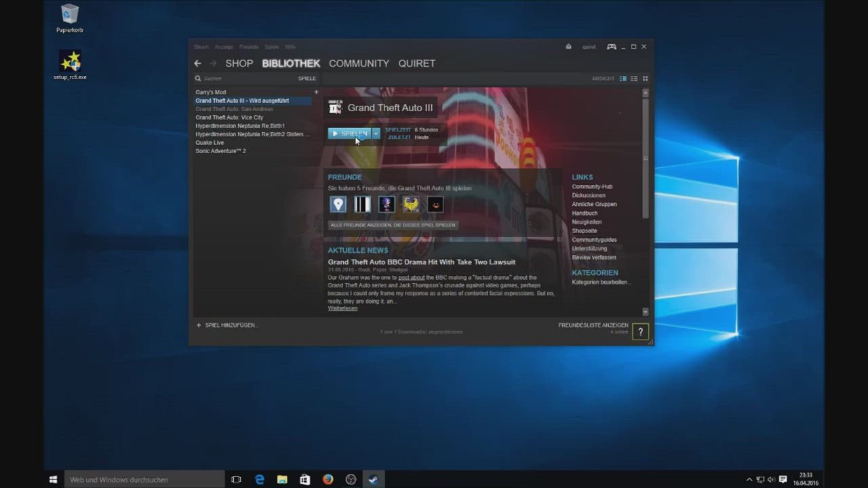
Task: Click the library Suchen search field
Action: coord(244,79)
